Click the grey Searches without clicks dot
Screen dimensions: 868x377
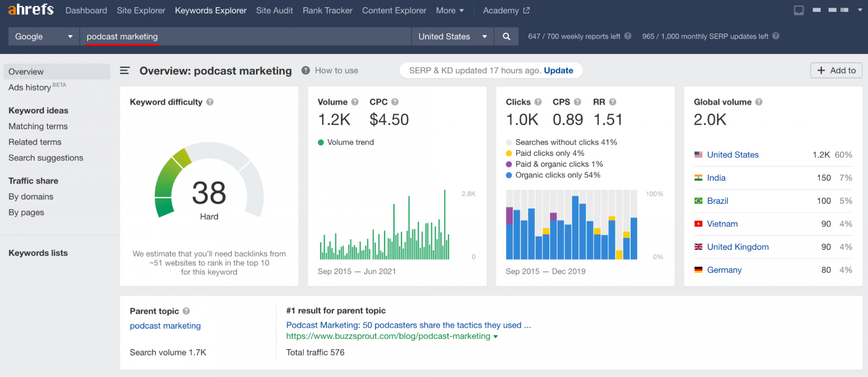[509, 142]
